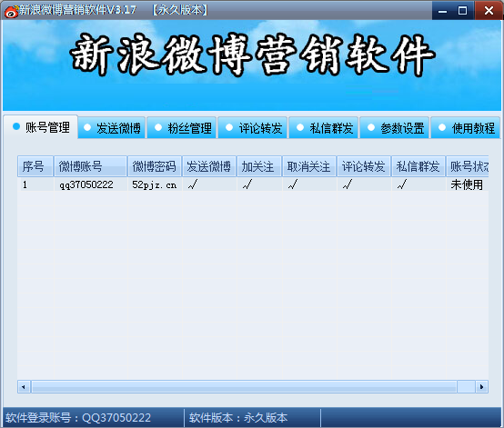The width and height of the screenshot is (504, 428).
Task: Toggle the 私信群发 checkmark in row 1
Action: [x=402, y=184]
